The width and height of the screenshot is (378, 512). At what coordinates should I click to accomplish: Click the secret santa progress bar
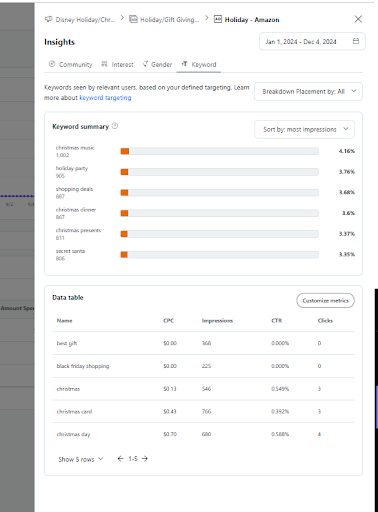pos(219,255)
